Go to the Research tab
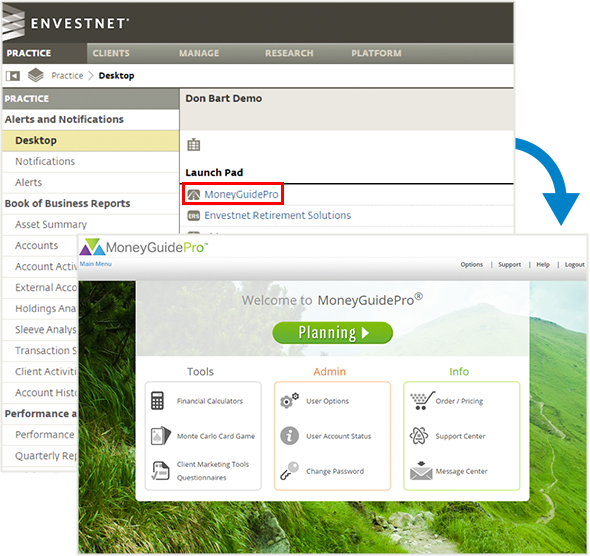The image size is (590, 556). click(x=289, y=53)
